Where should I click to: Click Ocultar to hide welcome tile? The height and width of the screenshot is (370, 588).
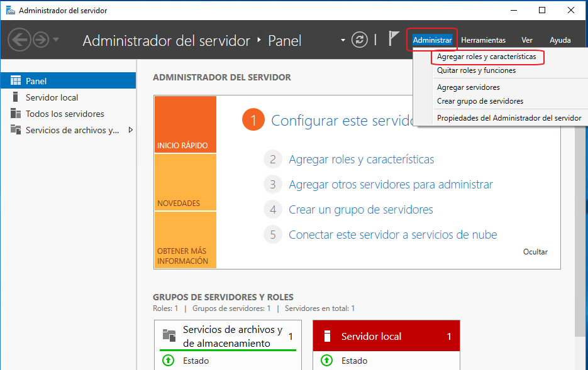[x=535, y=252]
